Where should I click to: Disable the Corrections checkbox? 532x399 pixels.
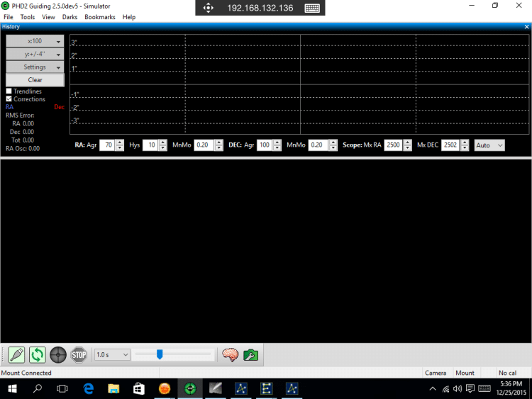(x=9, y=99)
